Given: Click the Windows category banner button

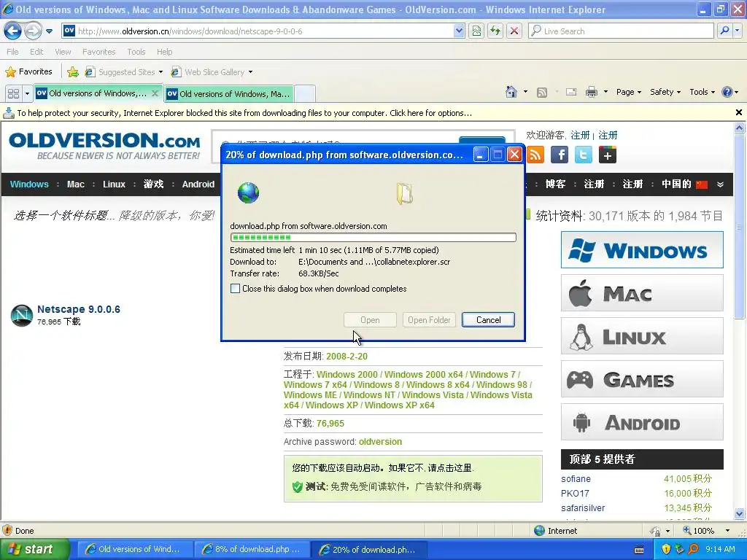Looking at the screenshot, I should tap(642, 250).
